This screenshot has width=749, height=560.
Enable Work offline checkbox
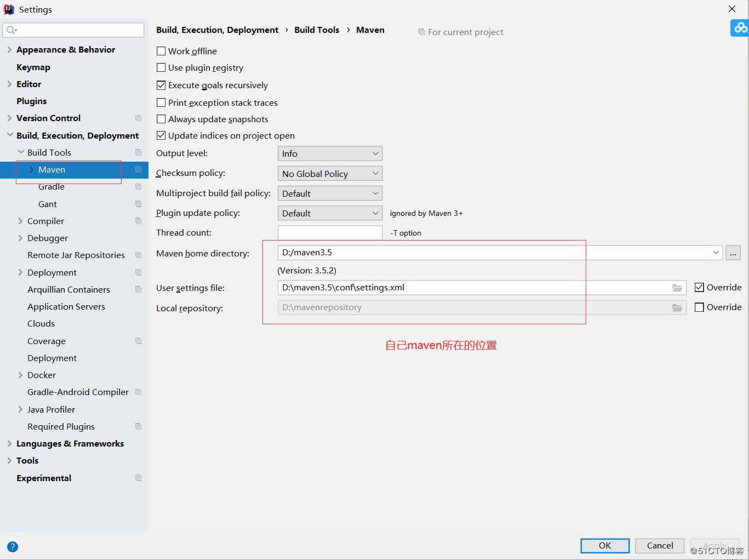tap(161, 51)
